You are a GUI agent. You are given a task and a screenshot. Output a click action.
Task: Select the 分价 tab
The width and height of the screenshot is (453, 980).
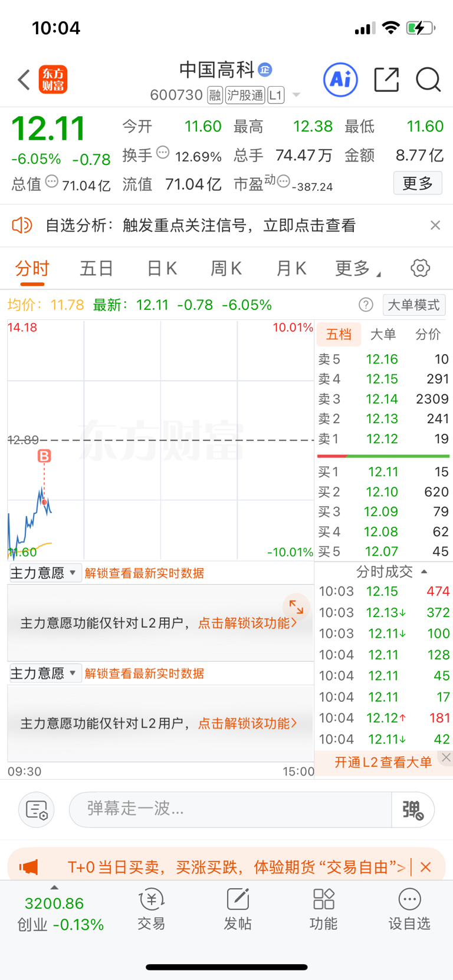[428, 335]
